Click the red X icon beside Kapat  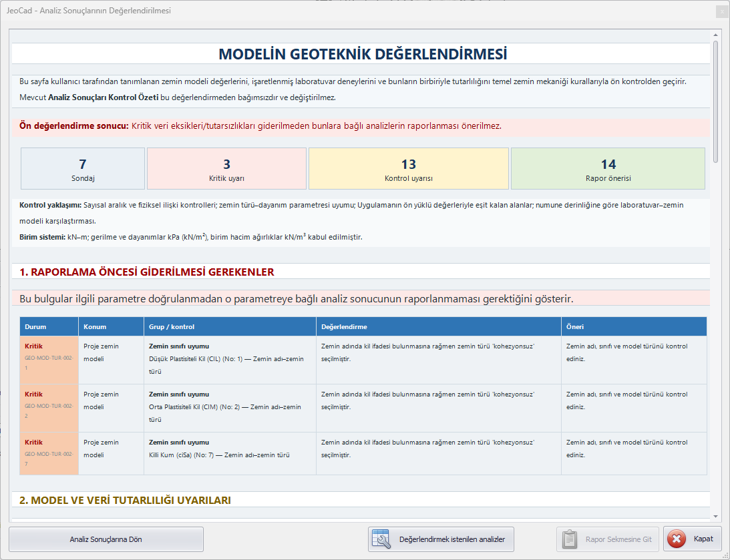coord(677,539)
